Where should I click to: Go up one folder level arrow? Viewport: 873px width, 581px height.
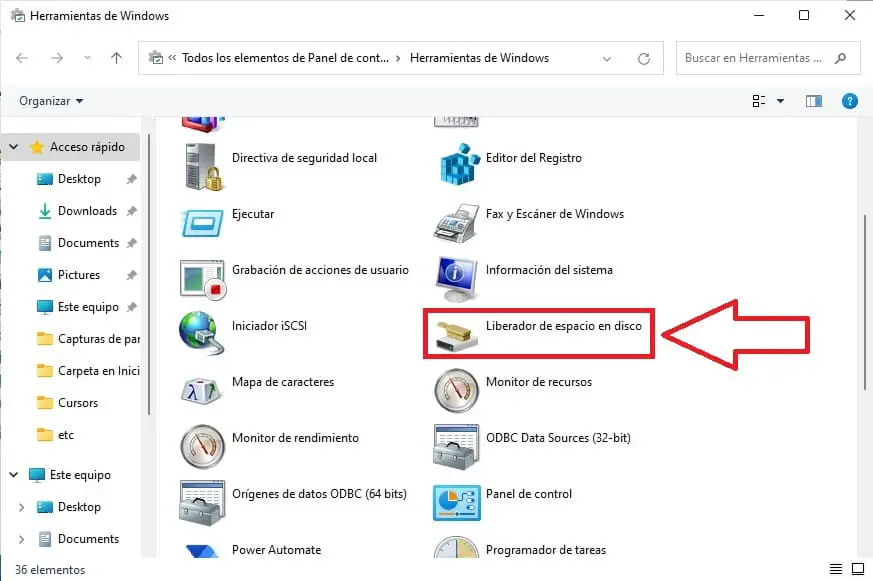[116, 58]
